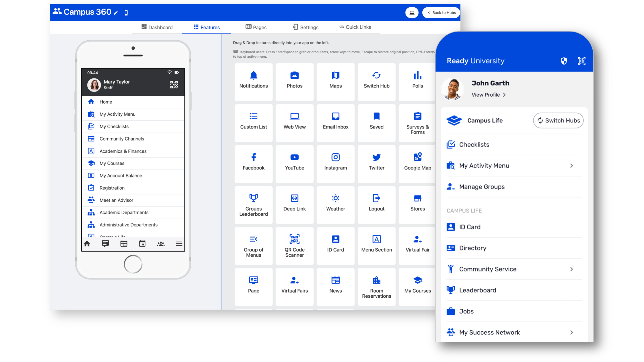Tap the home icon in phone bottom bar
644x362 pixels.
[87, 244]
